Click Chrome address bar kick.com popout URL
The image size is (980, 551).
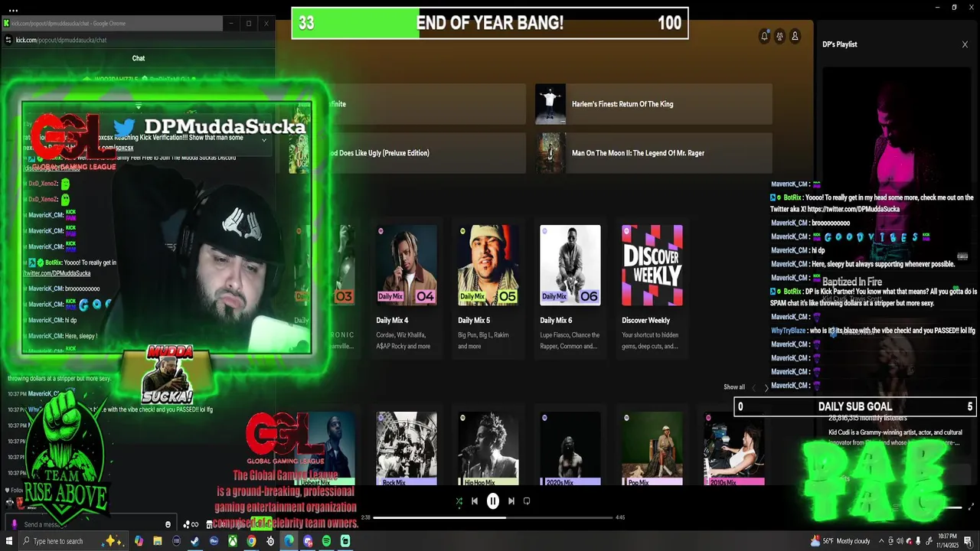[61, 40]
